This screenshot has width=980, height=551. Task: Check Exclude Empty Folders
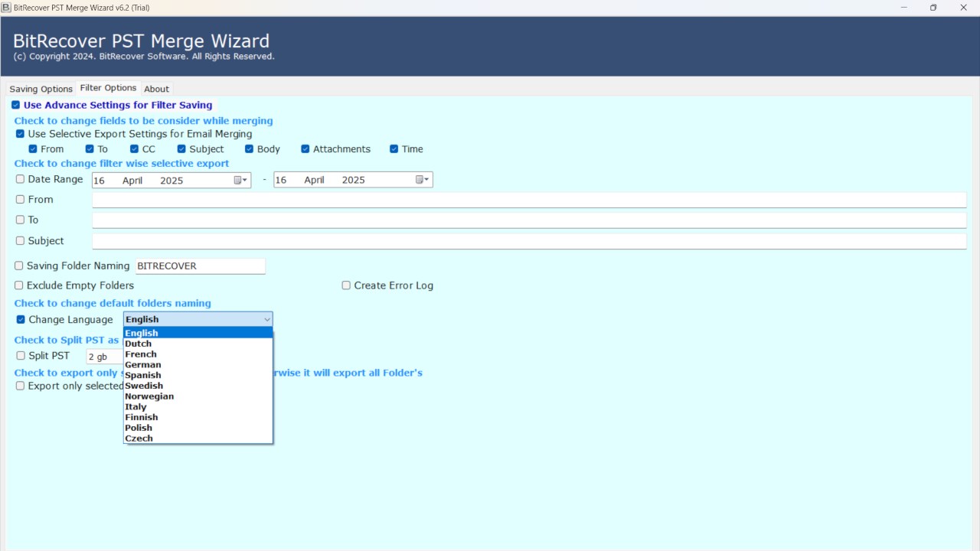click(x=18, y=285)
